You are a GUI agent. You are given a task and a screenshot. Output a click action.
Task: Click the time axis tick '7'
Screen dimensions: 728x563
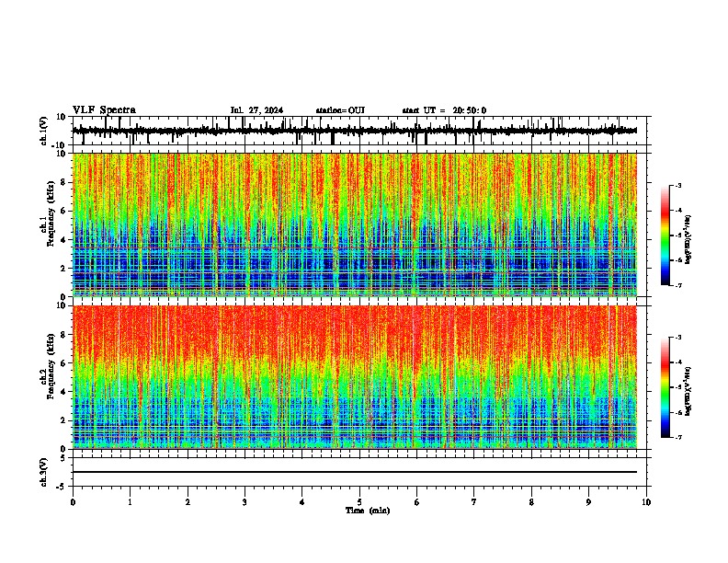[474, 502]
